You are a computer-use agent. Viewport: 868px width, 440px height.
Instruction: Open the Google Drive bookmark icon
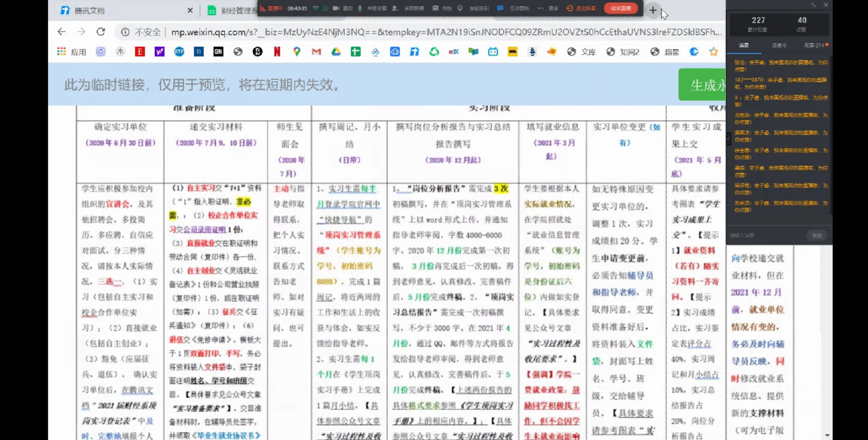coord(336,52)
